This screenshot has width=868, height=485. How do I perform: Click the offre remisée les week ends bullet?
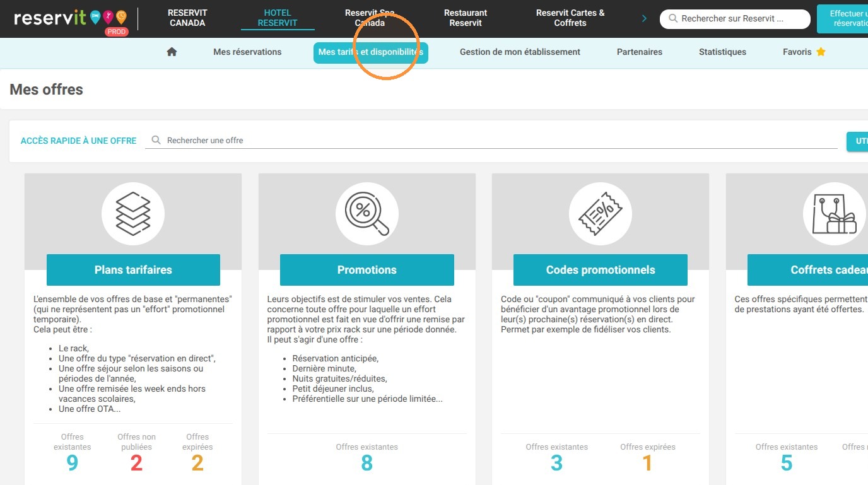132,394
